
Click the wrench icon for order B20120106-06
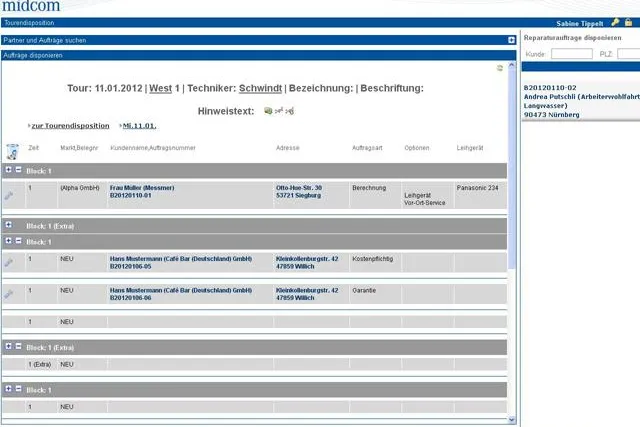click(x=9, y=294)
